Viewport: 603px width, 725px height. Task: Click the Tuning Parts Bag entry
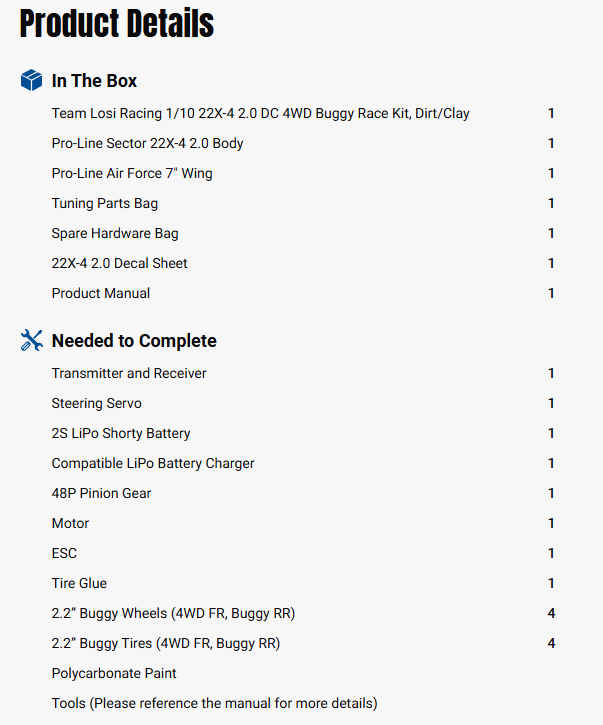105,203
